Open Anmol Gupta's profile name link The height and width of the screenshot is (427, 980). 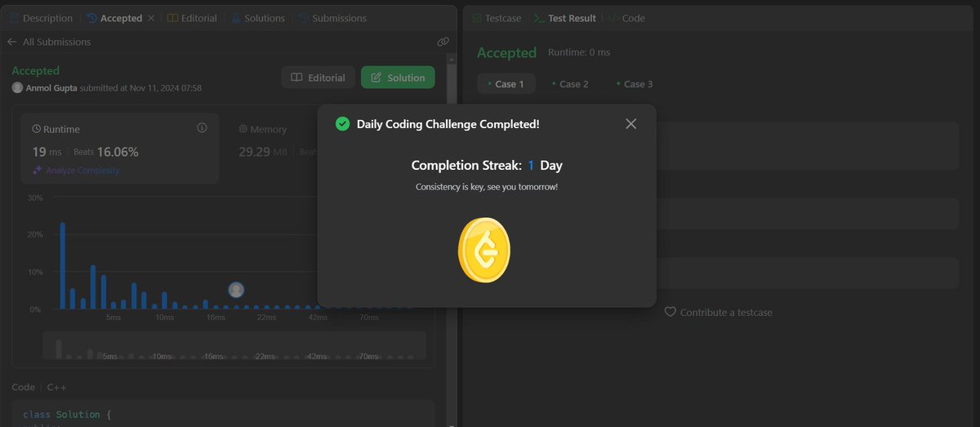point(51,87)
